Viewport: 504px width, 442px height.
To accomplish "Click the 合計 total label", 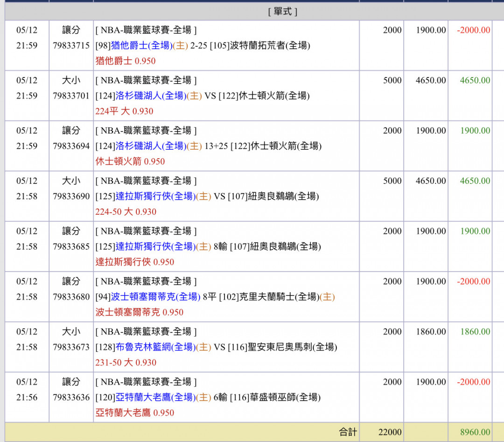I will 348,432.
